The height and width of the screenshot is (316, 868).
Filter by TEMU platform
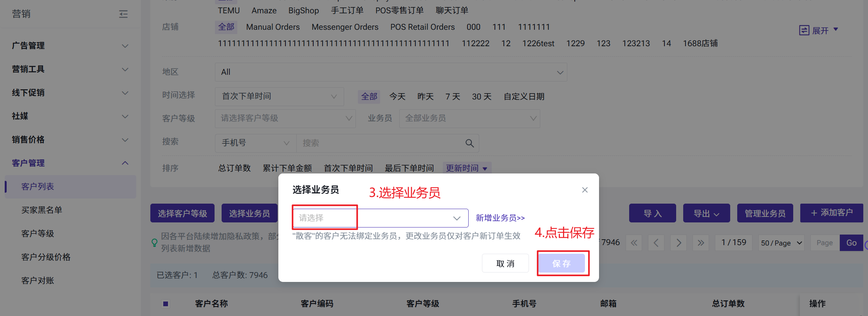229,11
